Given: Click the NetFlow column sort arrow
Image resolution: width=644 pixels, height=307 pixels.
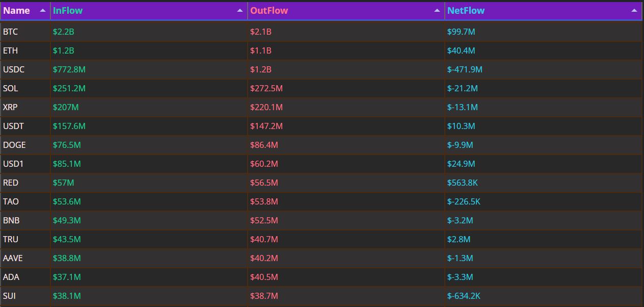Looking at the screenshot, I should [x=634, y=10].
